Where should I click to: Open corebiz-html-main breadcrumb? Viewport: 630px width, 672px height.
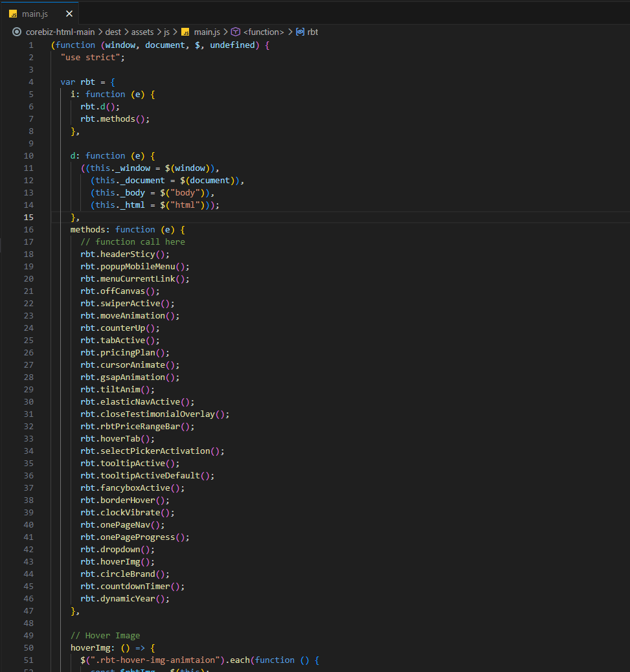[x=60, y=32]
